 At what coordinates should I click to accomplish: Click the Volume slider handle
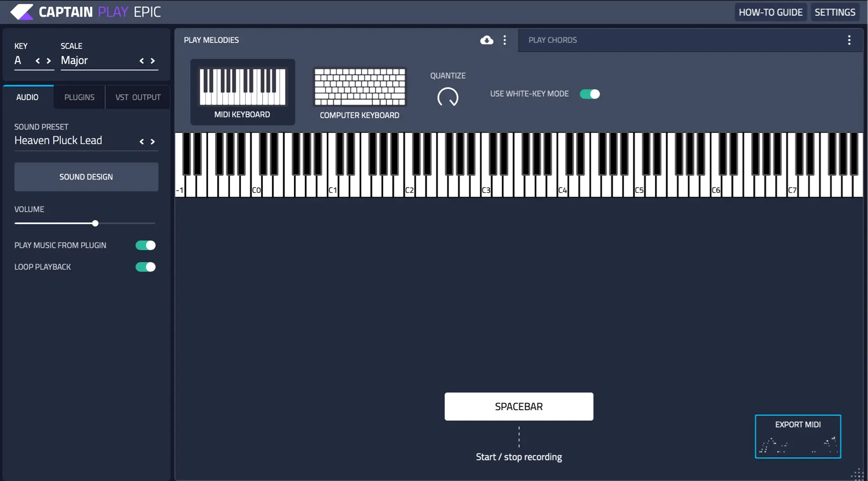pos(95,223)
